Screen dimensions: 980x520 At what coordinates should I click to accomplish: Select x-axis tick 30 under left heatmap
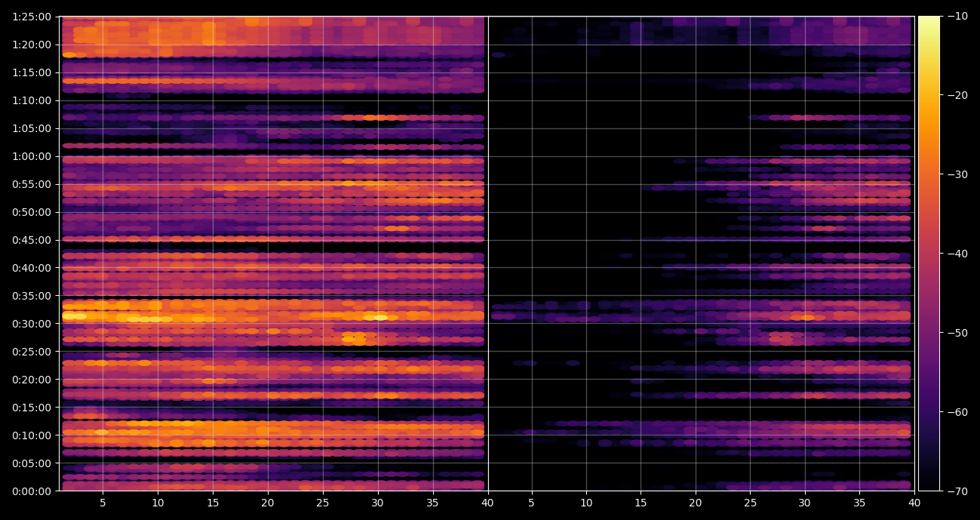coord(378,503)
